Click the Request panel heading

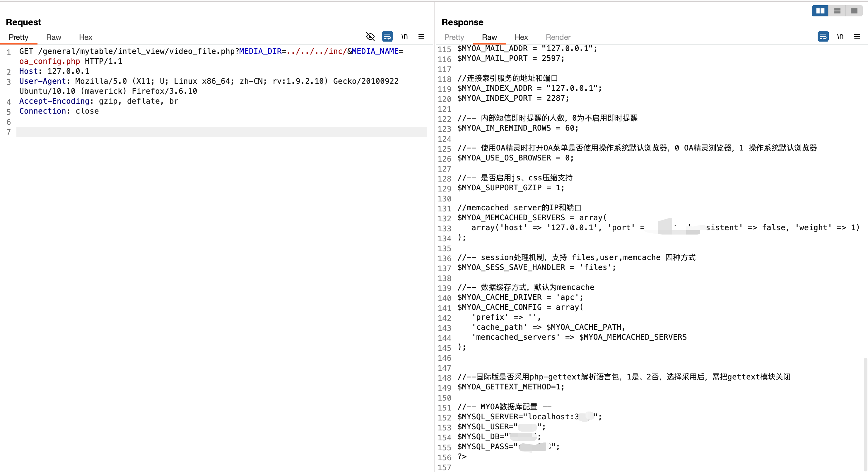tap(24, 22)
